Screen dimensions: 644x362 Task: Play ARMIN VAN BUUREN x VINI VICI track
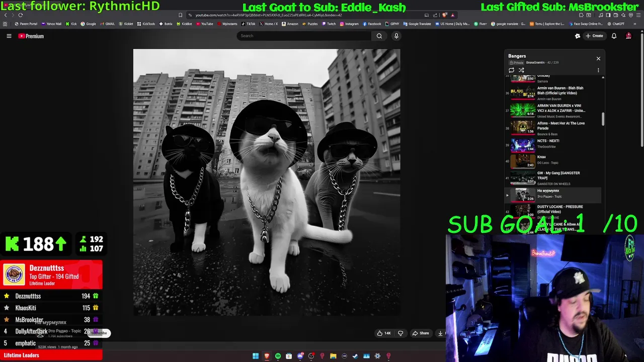[x=553, y=111]
